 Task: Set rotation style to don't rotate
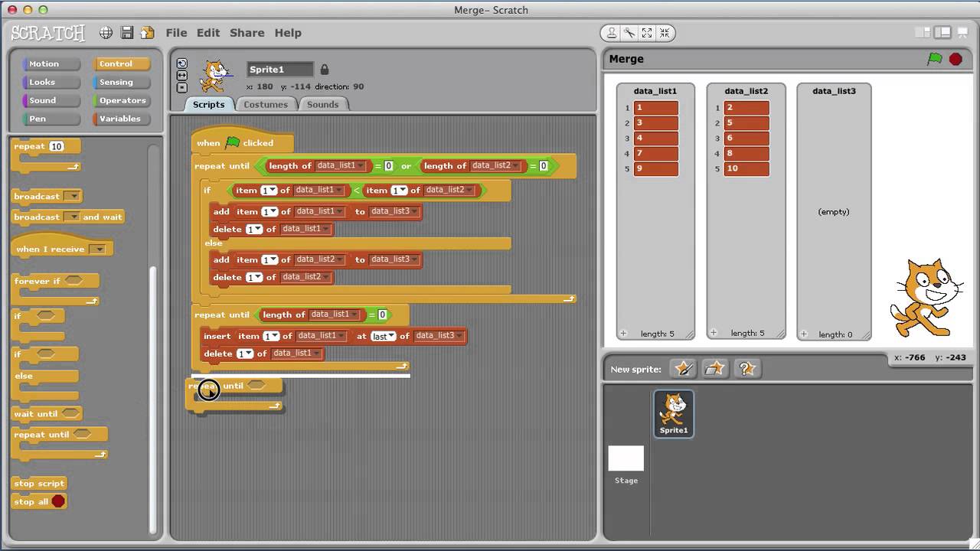click(x=181, y=87)
